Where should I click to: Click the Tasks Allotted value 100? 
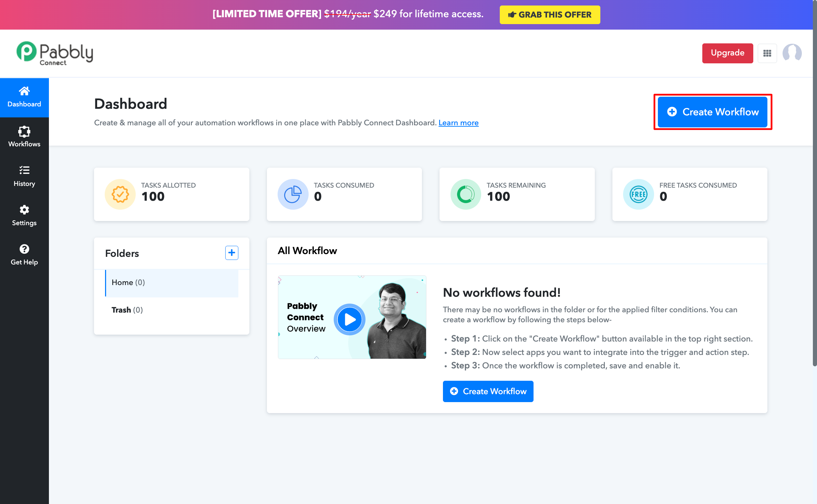(153, 197)
